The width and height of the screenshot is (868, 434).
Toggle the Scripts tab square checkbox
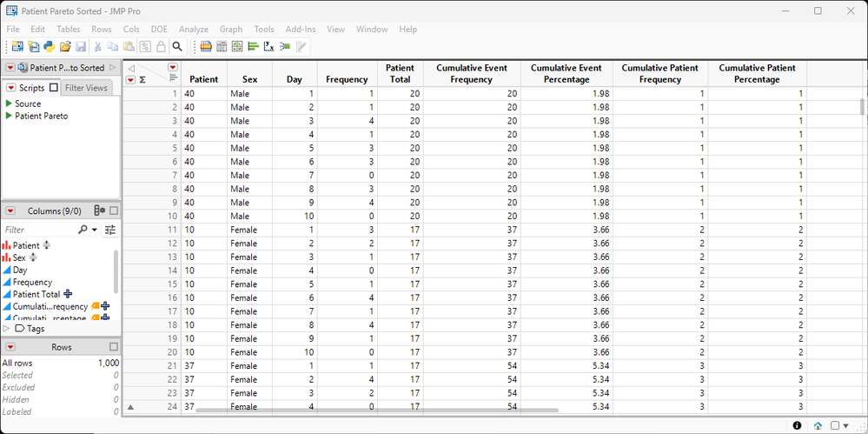click(x=53, y=88)
